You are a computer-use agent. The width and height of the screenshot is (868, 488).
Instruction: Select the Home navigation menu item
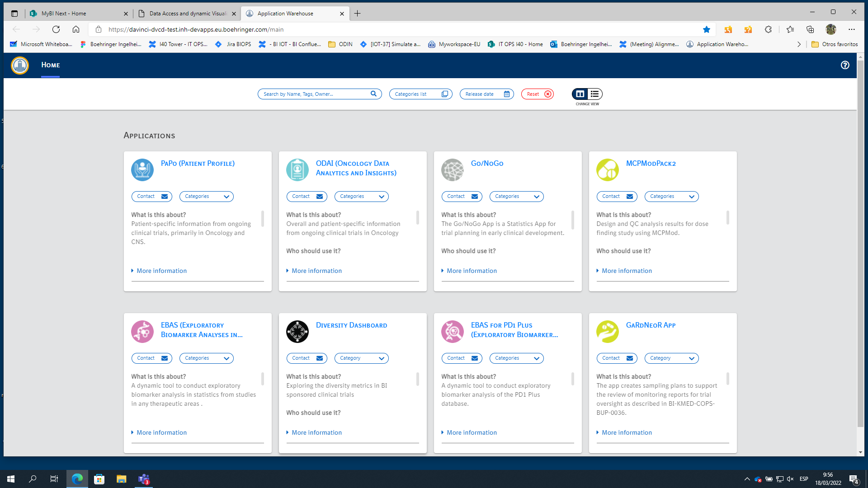(50, 65)
